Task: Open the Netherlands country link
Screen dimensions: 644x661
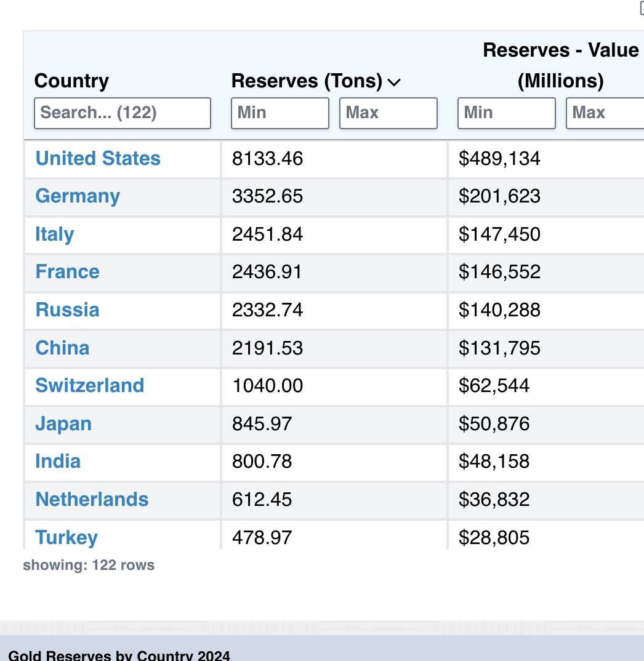Action: click(x=92, y=499)
